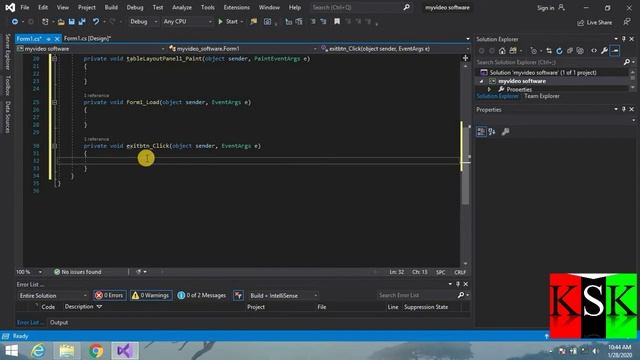Viewport: 640px width, 360px height.
Task: Open Internet Explorer from the taskbar
Action: click(38, 351)
